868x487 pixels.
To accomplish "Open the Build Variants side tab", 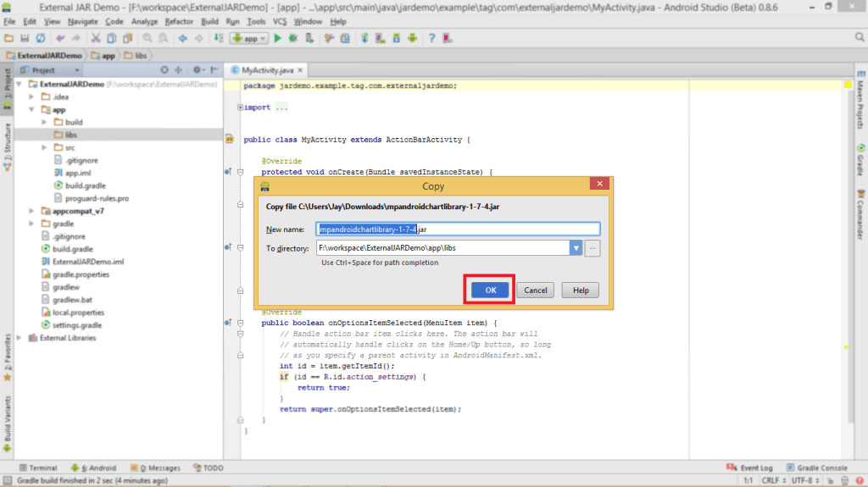I will pyautogui.click(x=7, y=423).
